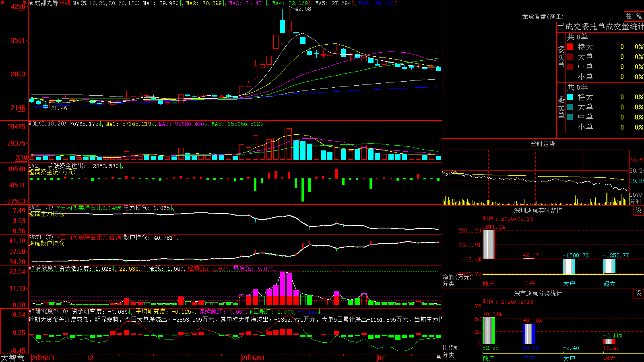This screenshot has width=644, height=362.
Task: Select the dark red 中单 buy-order swatch
Action: [570, 67]
